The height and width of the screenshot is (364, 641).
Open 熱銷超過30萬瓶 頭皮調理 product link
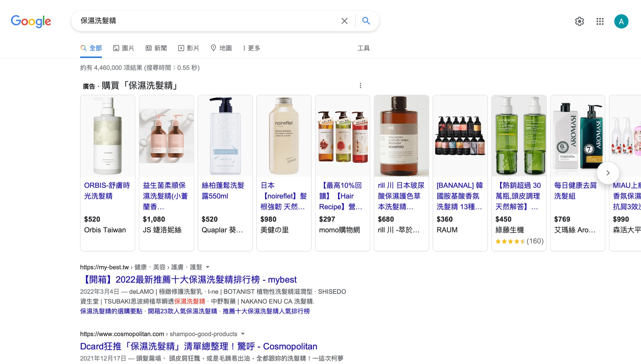(x=518, y=196)
